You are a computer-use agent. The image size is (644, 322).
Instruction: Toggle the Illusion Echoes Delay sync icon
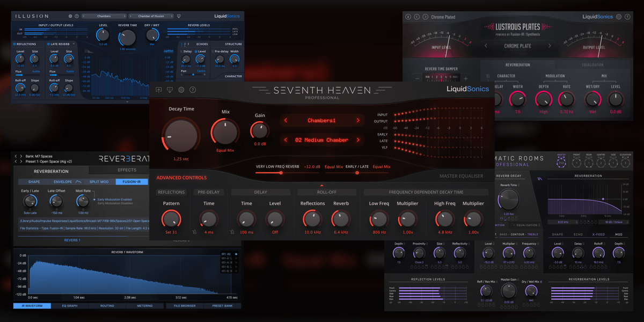pyautogui.click(x=180, y=52)
